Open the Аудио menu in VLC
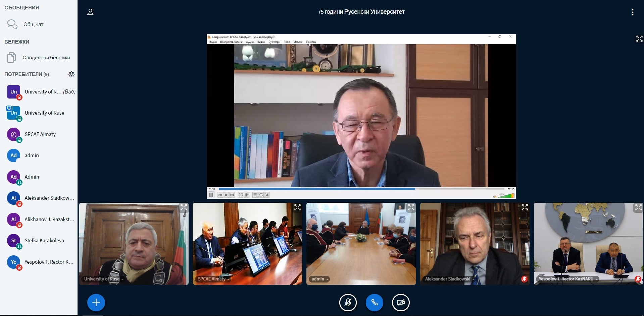 (x=250, y=42)
